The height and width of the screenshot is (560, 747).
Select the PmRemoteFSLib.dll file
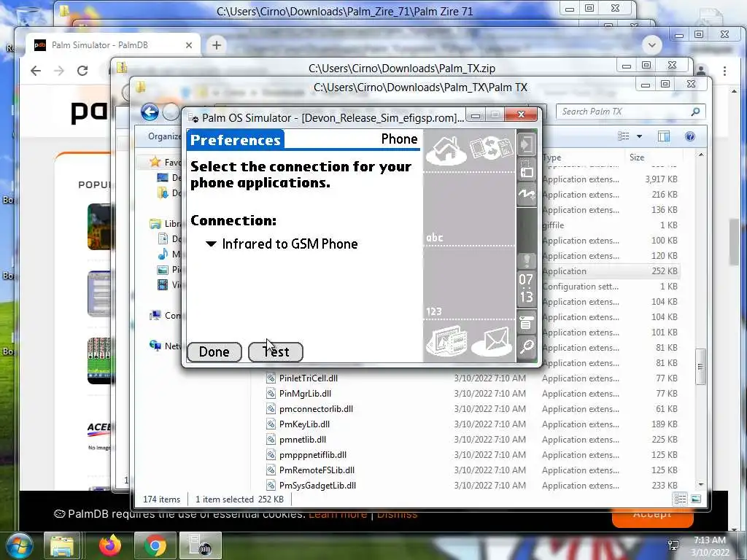point(317,470)
